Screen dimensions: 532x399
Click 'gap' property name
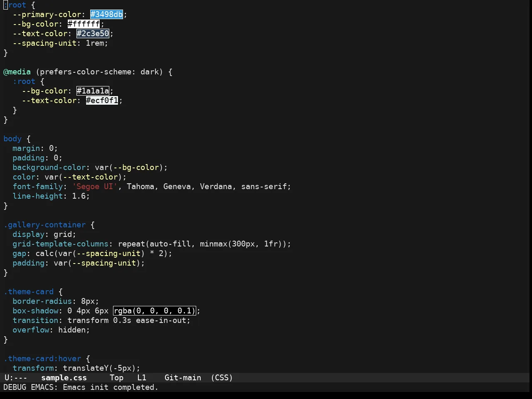click(19, 254)
